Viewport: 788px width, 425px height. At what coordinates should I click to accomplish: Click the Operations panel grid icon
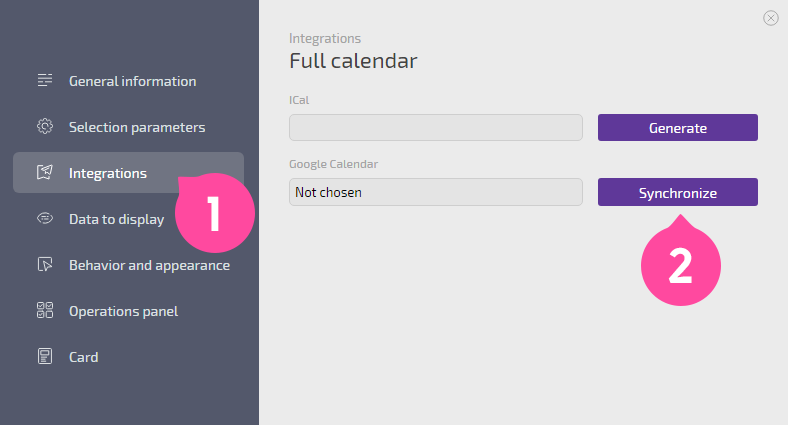pyautogui.click(x=45, y=310)
